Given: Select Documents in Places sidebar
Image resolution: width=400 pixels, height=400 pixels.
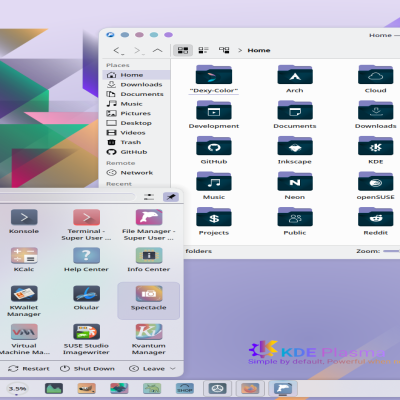Looking at the screenshot, I should pos(136,94).
